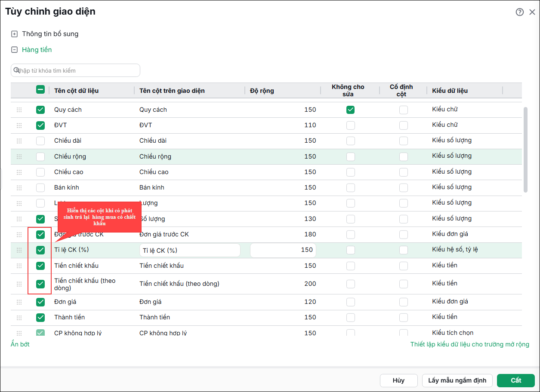Focus the keyword search box
This screenshot has width=540, height=392.
(75, 70)
